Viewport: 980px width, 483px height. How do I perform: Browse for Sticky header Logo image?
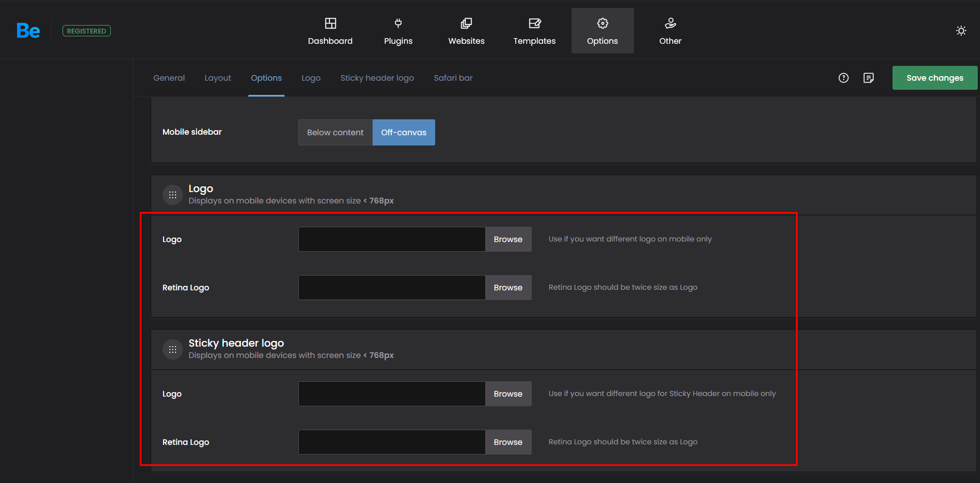pos(508,394)
